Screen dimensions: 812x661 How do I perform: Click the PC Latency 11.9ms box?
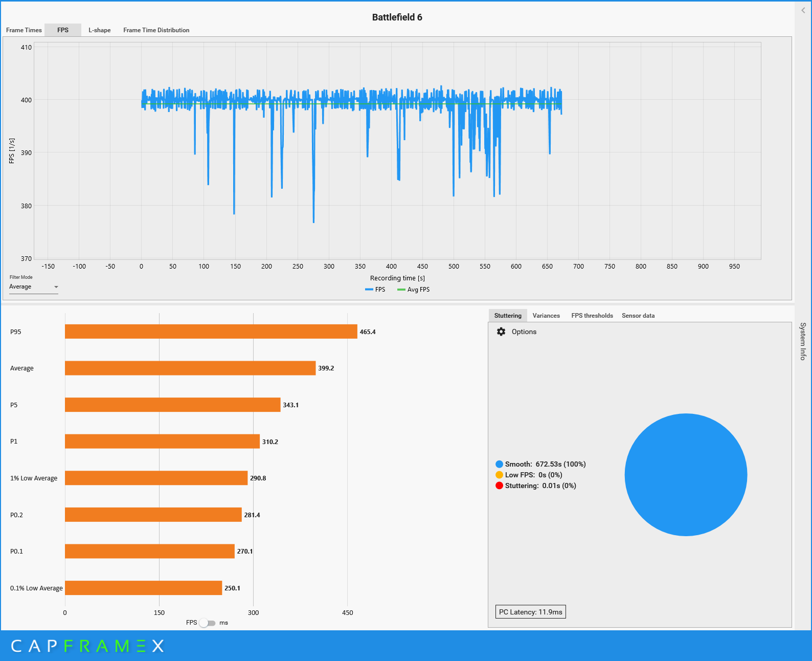[x=530, y=612]
